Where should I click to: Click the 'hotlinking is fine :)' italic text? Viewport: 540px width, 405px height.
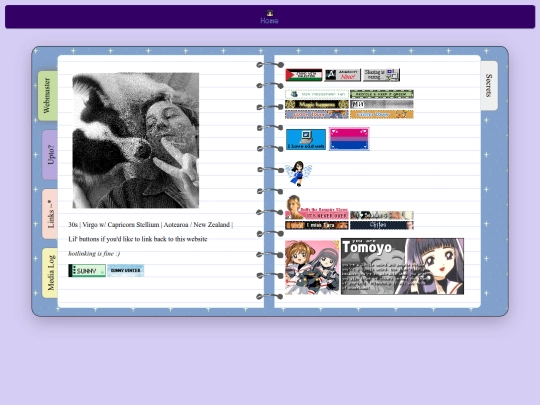click(94, 253)
